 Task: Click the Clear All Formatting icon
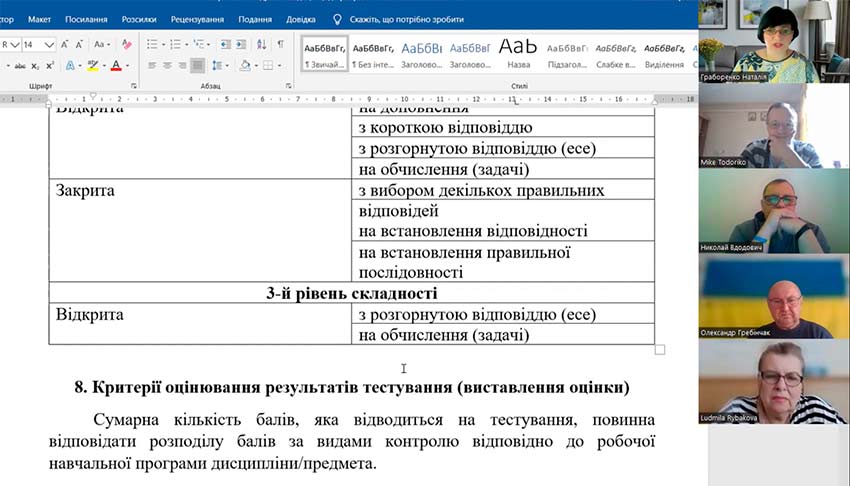(127, 44)
